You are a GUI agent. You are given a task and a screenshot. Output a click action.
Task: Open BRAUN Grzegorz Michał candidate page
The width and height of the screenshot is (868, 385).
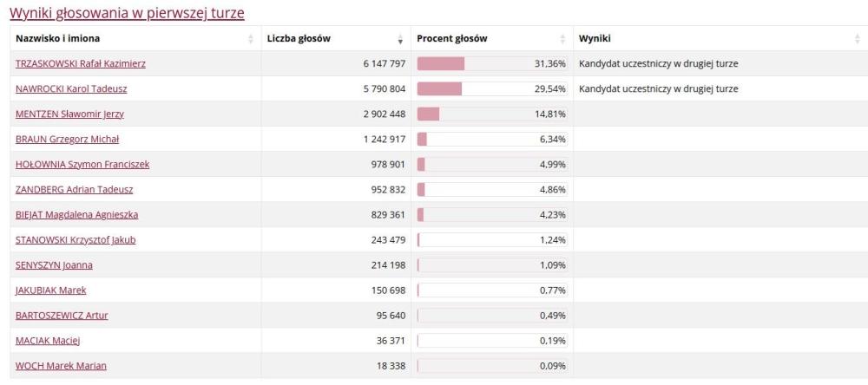pyautogui.click(x=67, y=139)
